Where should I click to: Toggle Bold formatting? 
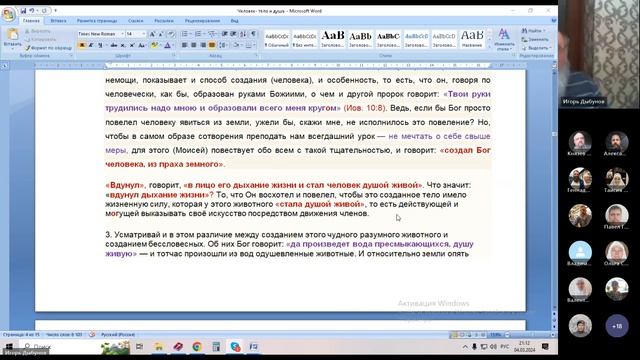[x=82, y=45]
